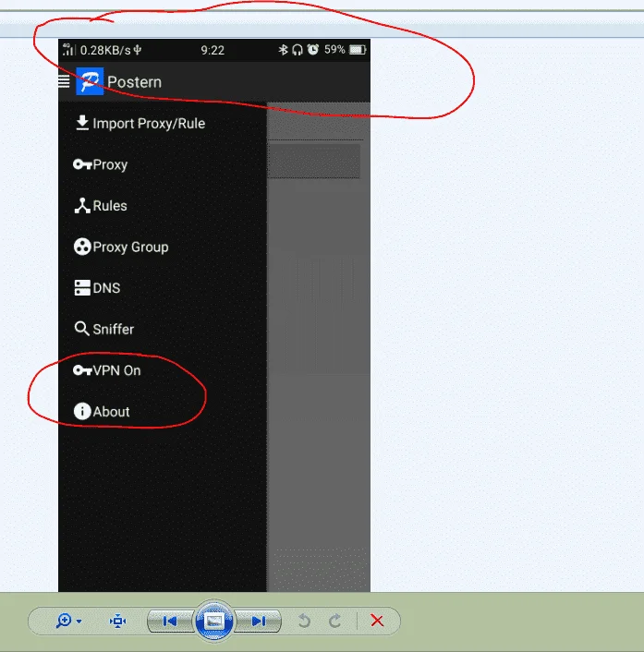
Task: Click the 59% battery percentage text
Action: 334,50
